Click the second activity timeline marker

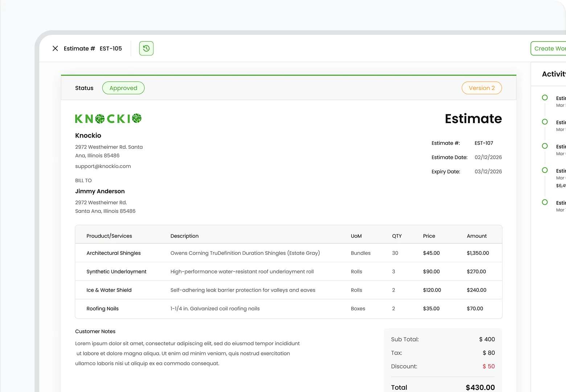(x=545, y=122)
